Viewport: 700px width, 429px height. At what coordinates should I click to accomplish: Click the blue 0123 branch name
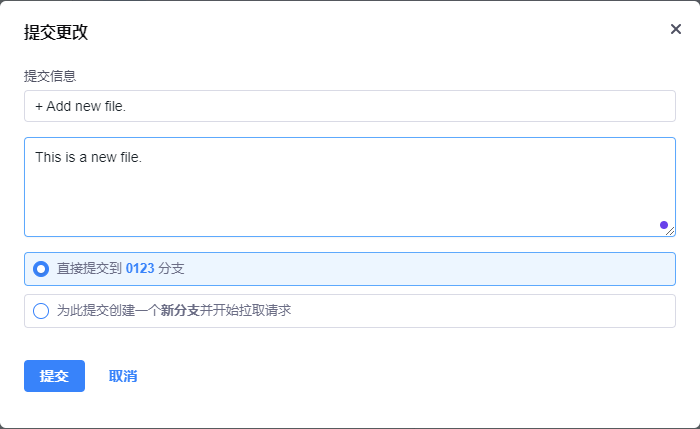tap(140, 269)
